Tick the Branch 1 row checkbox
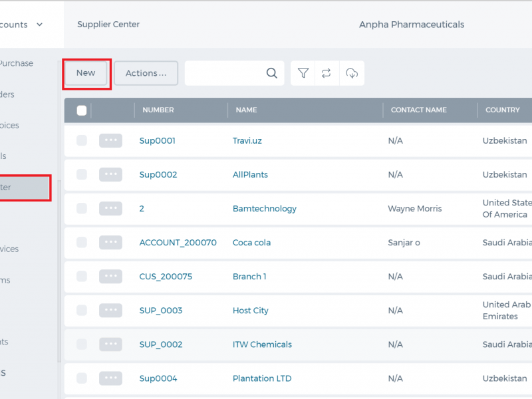Viewport: 532px width, 399px height. pos(82,276)
